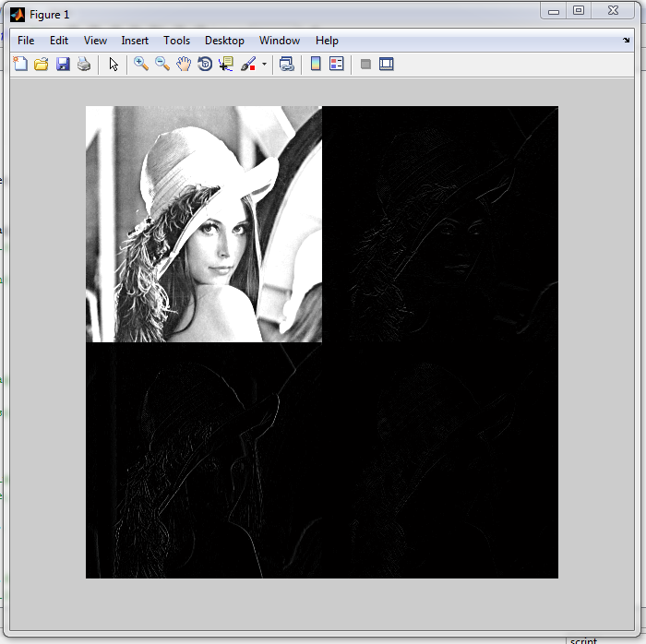This screenshot has width=646, height=644.
Task: Maximize the Figure 1 window
Action: [579, 11]
